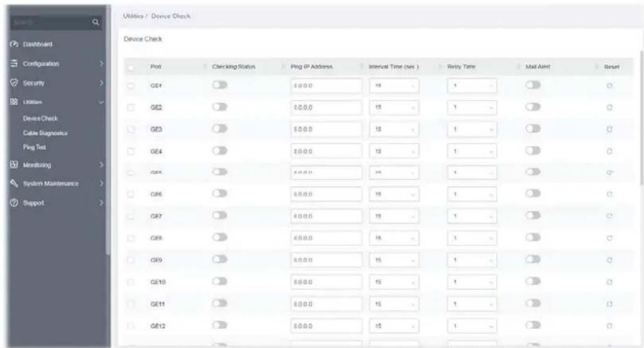Viewport: 644px width, 348px height.
Task: Click the Dashboard gauge icon
Action: (x=14, y=44)
